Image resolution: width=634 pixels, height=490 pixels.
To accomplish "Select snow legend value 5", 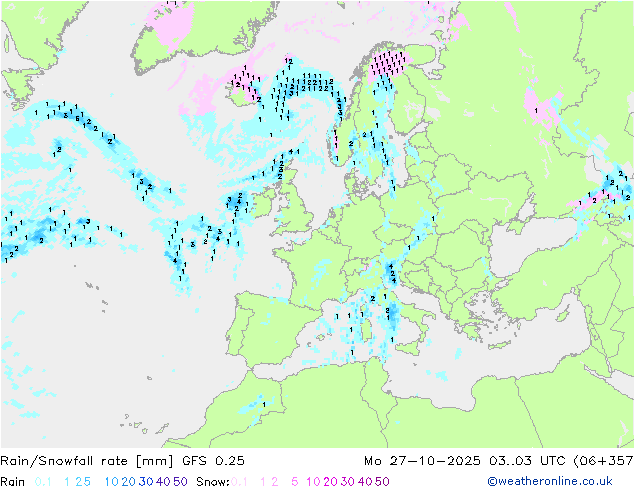I will [295, 482].
